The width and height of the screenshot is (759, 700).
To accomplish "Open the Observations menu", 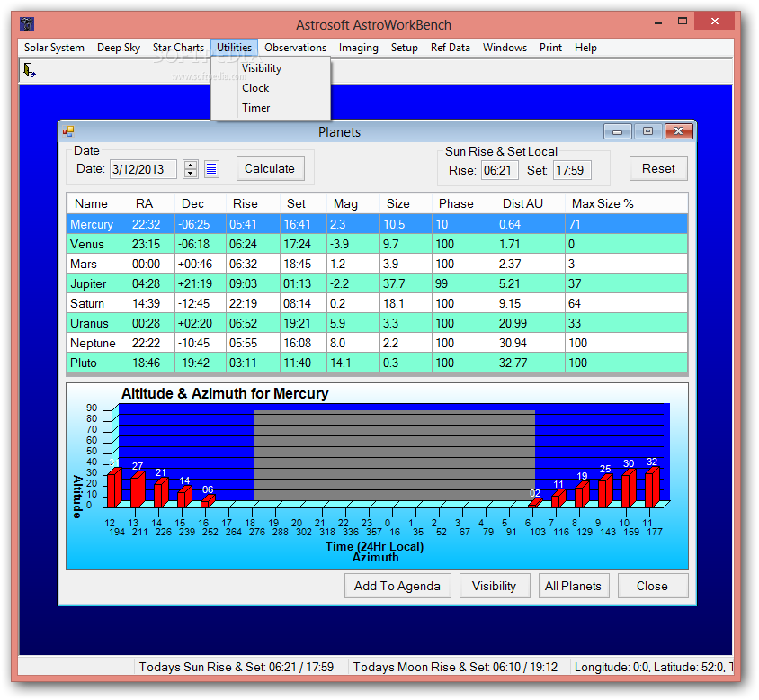I will [295, 48].
